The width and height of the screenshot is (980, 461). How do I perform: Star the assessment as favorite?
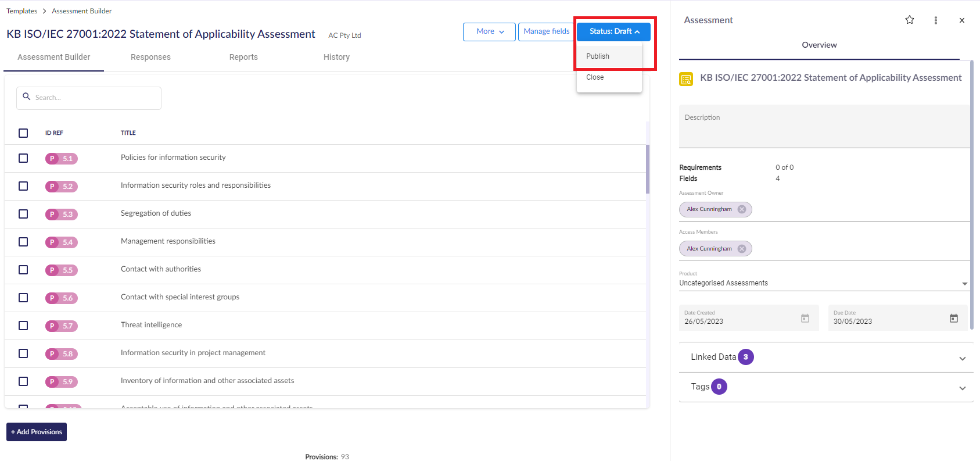(909, 20)
